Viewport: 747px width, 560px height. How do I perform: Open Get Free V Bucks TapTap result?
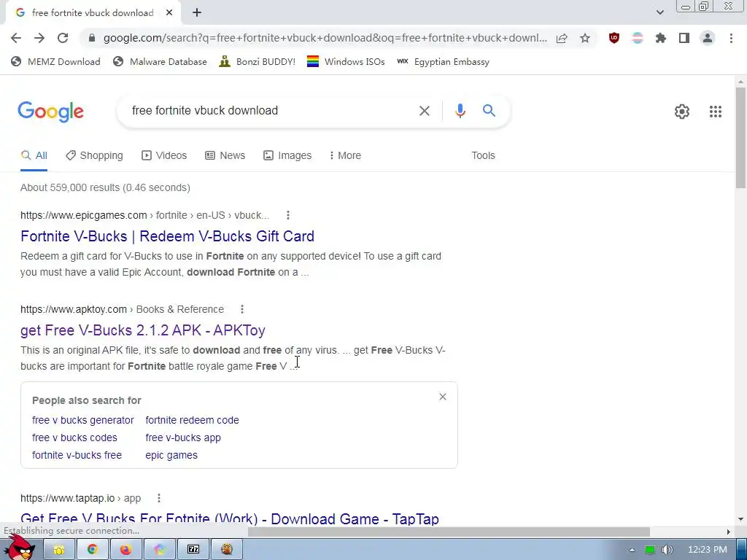pos(230,518)
